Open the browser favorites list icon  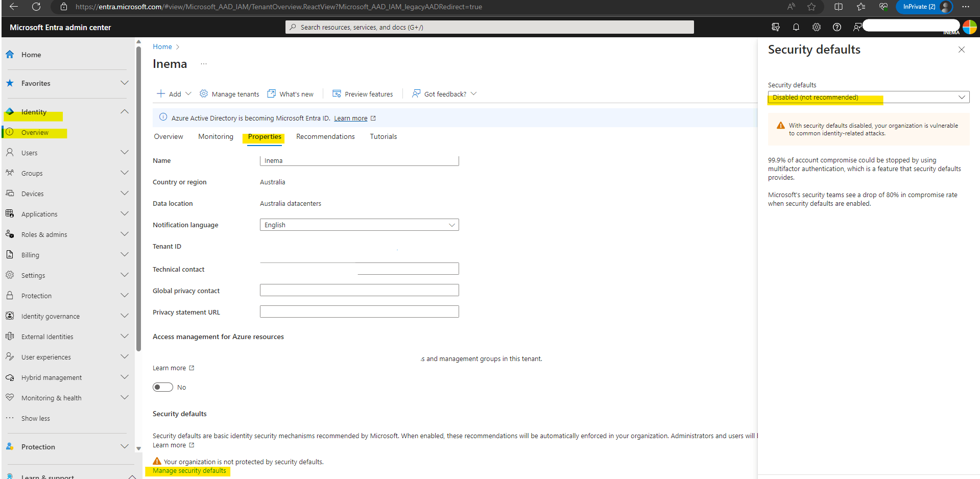tap(861, 7)
